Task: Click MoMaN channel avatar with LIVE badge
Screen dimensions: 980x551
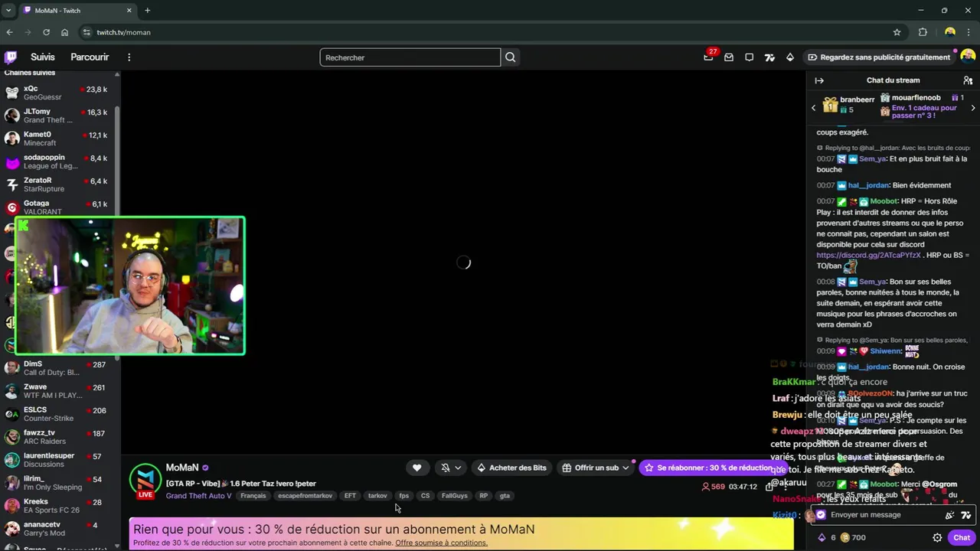Action: [145, 481]
